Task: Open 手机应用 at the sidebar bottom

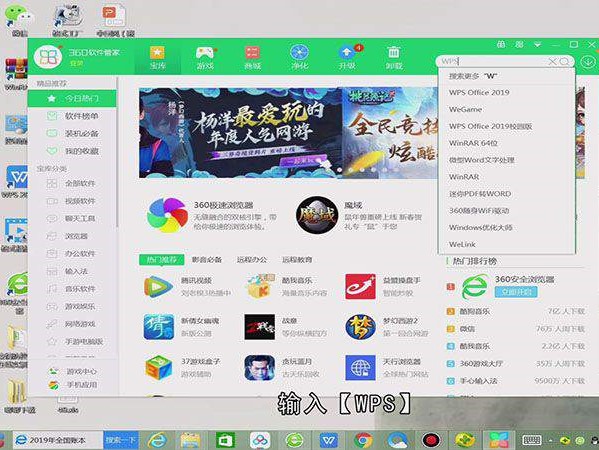Action: pos(73,385)
